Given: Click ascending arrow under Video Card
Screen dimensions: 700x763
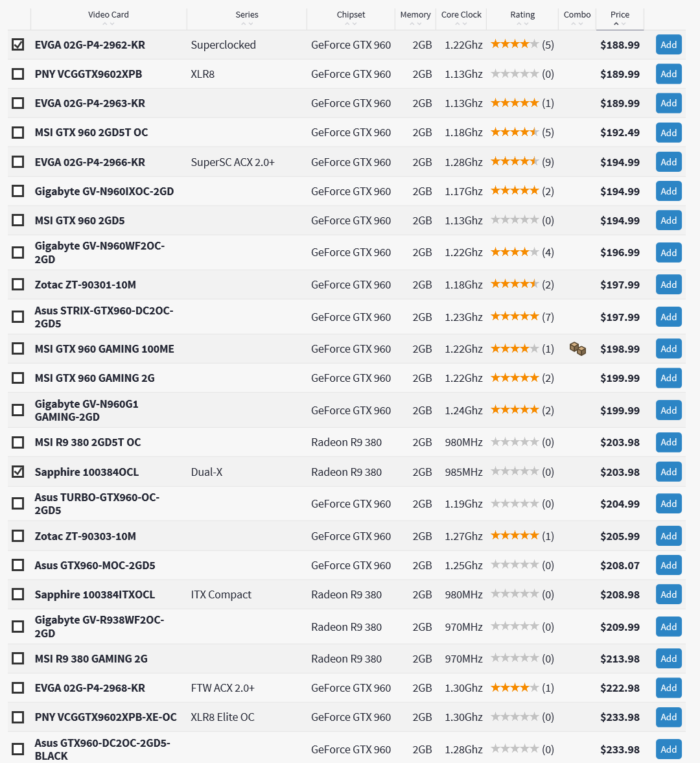Looking at the screenshot, I should pos(104,24).
